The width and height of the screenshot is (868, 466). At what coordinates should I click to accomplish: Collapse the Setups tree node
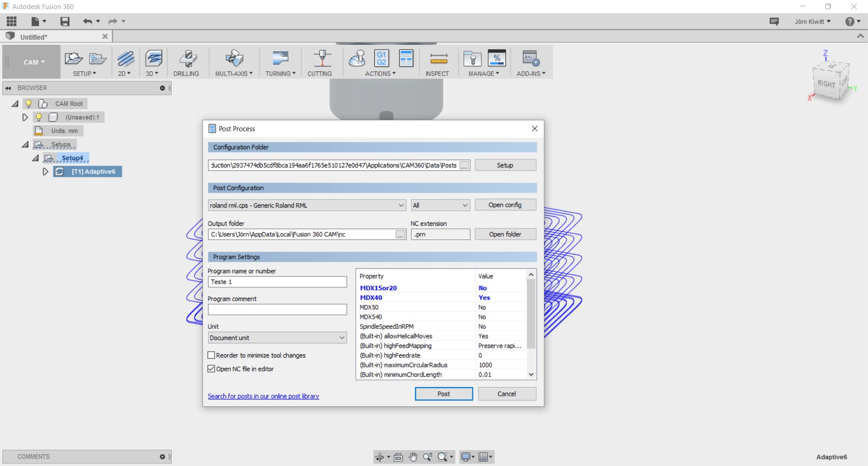tap(25, 144)
